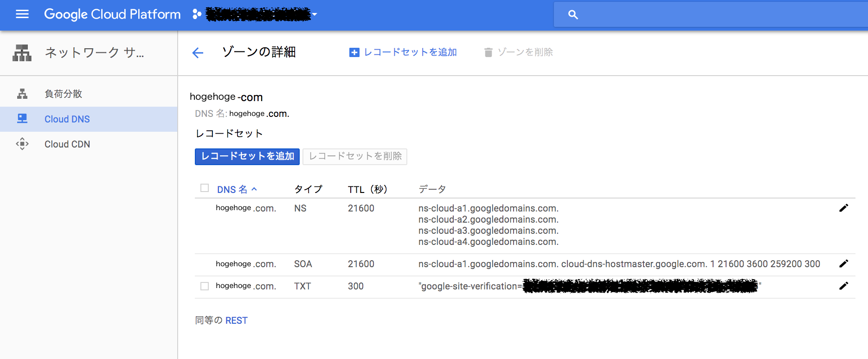
Task: Click ns-cloud-a3.googledomains.com. entry
Action: tap(489, 231)
